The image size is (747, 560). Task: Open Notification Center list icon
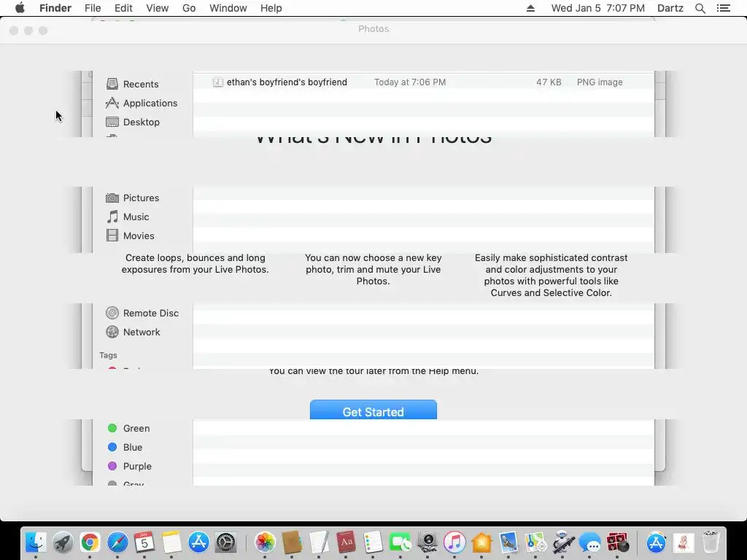click(x=723, y=8)
